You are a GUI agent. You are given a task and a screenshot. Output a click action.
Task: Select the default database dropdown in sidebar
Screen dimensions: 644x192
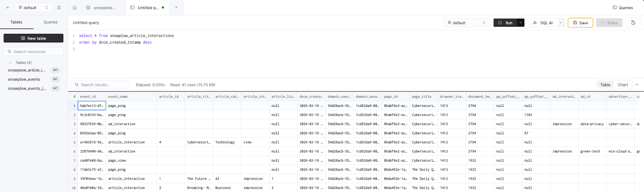33,7
